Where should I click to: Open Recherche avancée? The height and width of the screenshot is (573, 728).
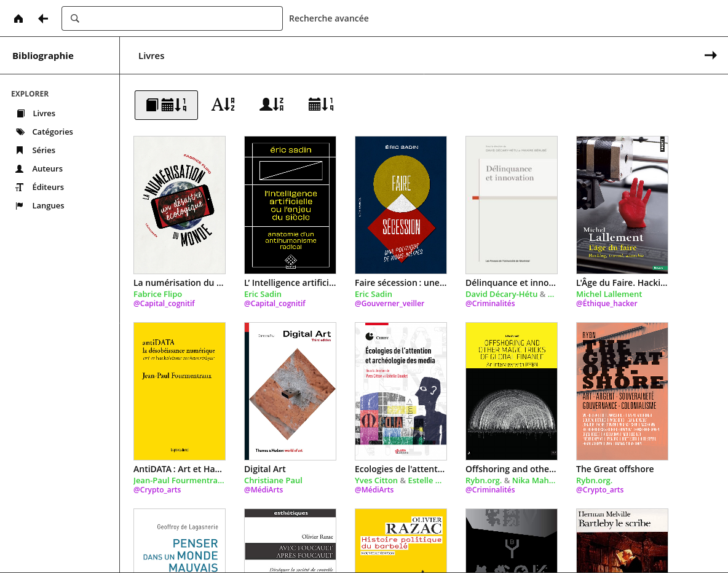(x=329, y=18)
